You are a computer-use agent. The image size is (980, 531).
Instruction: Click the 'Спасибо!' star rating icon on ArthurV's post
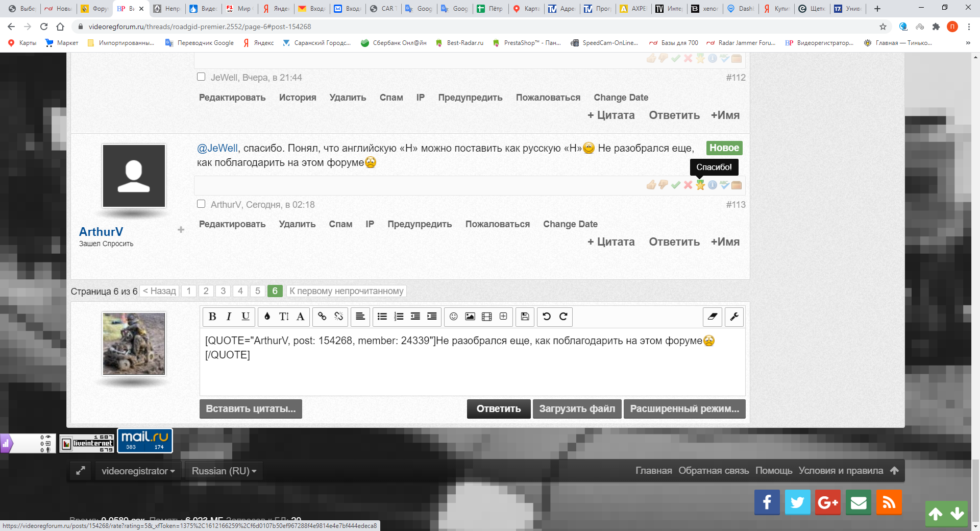tap(700, 185)
